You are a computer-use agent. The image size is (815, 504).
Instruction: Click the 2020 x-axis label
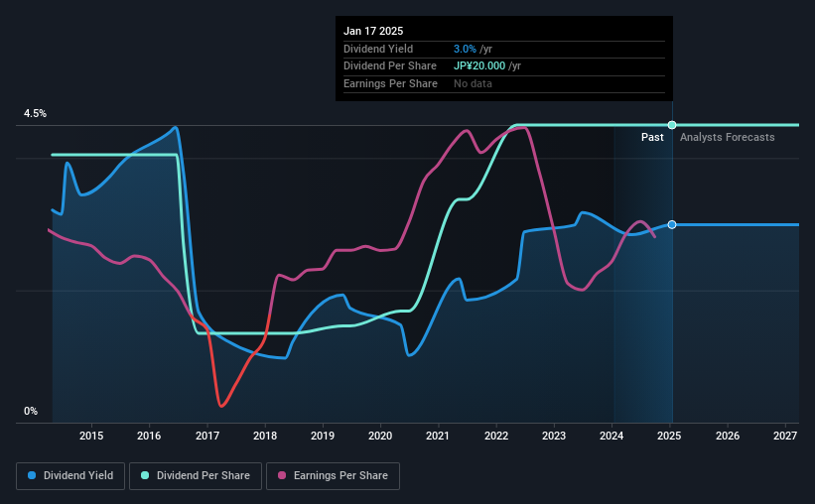[x=380, y=436]
